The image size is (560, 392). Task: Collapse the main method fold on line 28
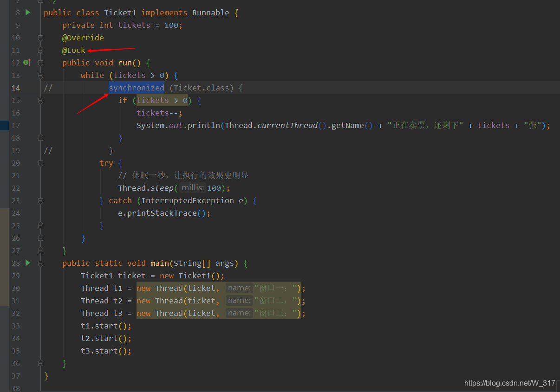click(x=40, y=263)
